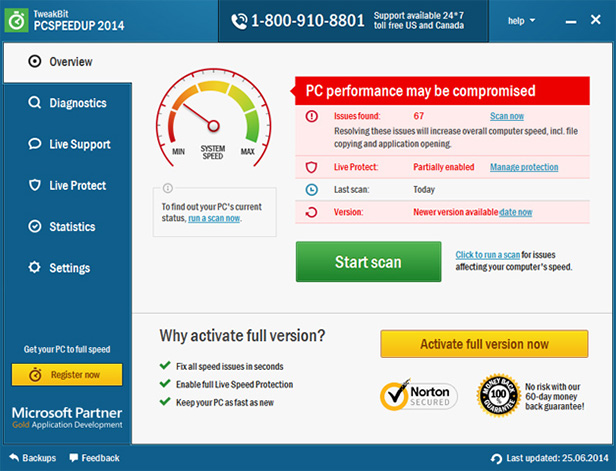Click 'Get your PC to full speed' text

(x=67, y=349)
